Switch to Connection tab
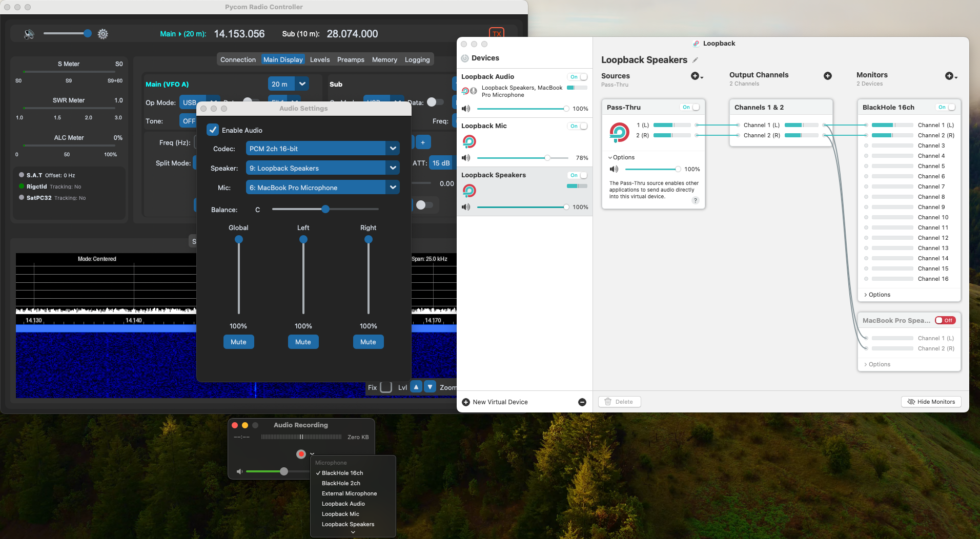Screen dimensions: 980x539 [238, 59]
